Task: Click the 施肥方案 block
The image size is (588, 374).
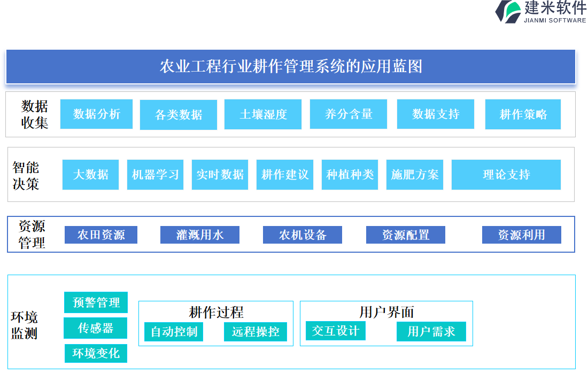Action: coord(414,175)
